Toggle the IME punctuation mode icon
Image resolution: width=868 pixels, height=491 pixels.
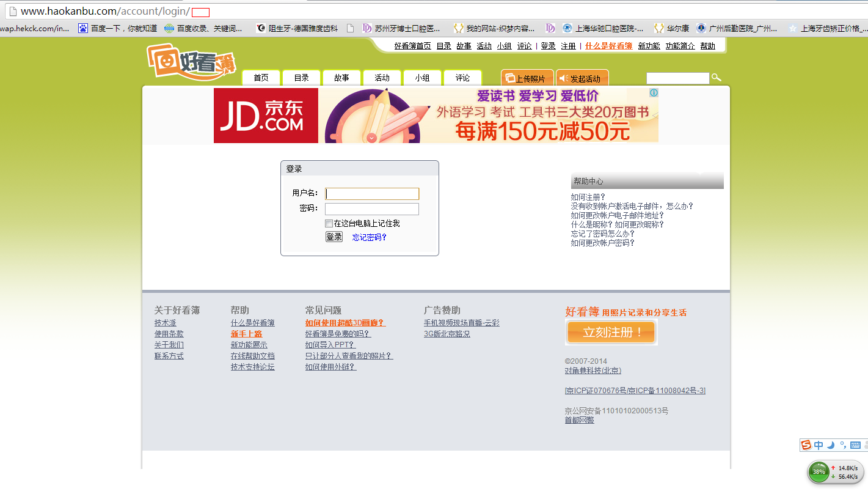843,445
